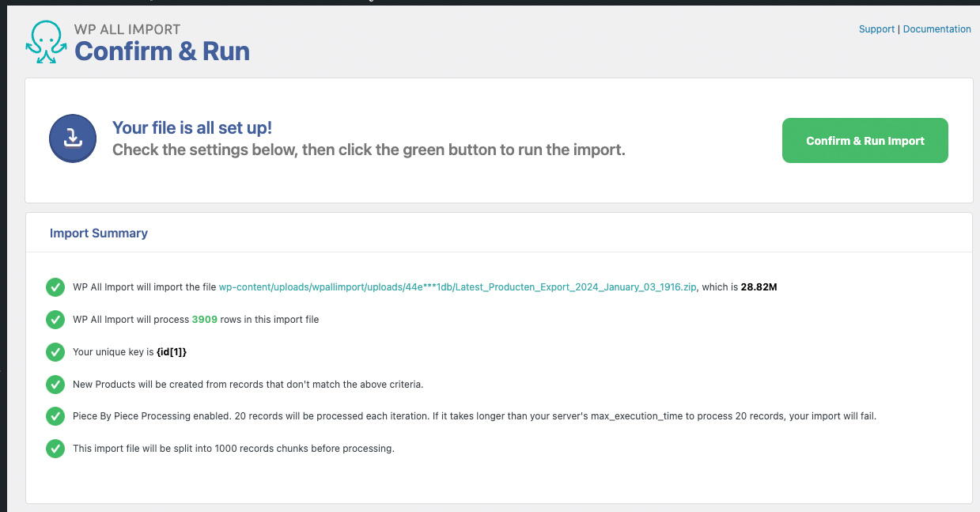Click the Import Summary heading
The image size is (980, 512).
point(99,233)
